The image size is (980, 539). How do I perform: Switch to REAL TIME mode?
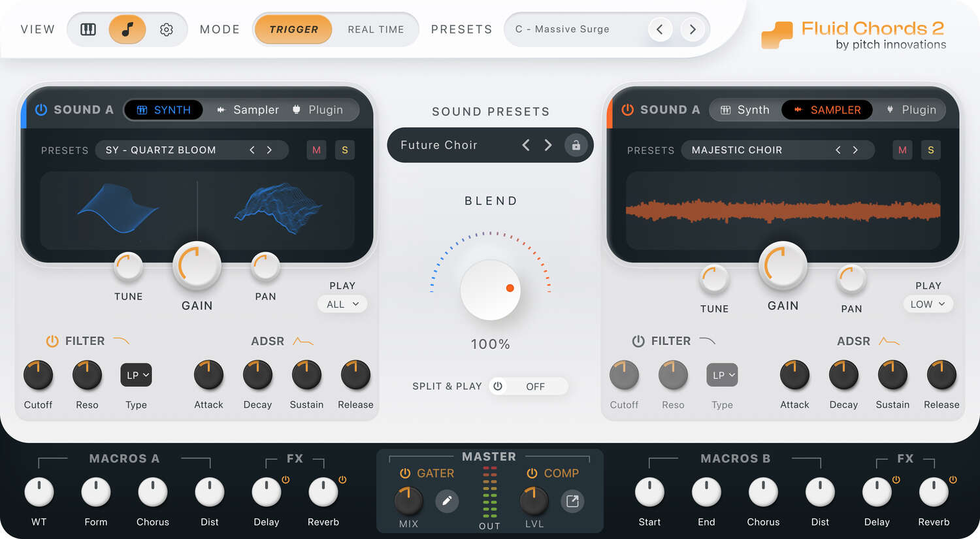click(x=376, y=29)
